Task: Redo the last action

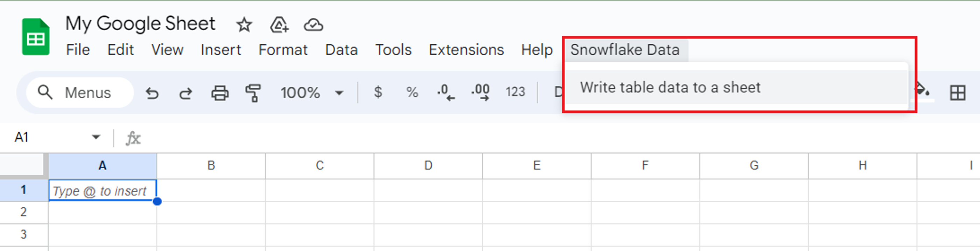Action: 185,92
